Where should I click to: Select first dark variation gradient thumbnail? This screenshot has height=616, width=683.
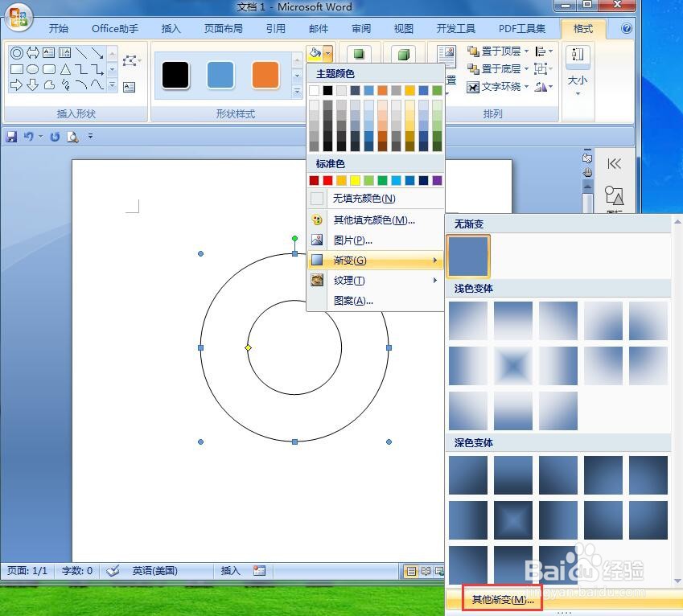[x=468, y=475]
